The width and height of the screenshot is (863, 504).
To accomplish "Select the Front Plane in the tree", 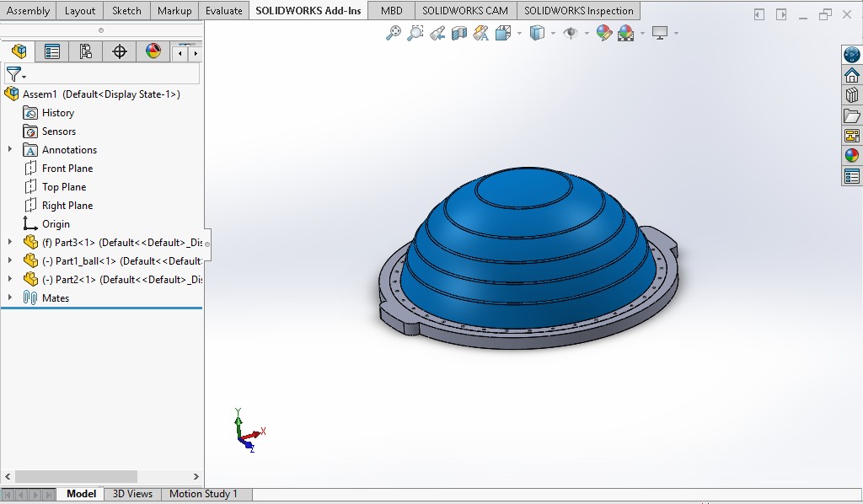I will pyautogui.click(x=67, y=168).
